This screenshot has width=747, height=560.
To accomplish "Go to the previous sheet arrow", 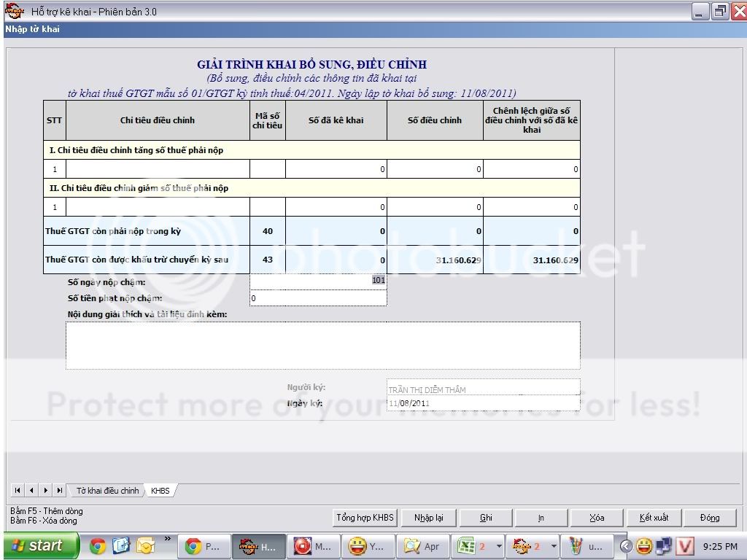I will [x=31, y=491].
